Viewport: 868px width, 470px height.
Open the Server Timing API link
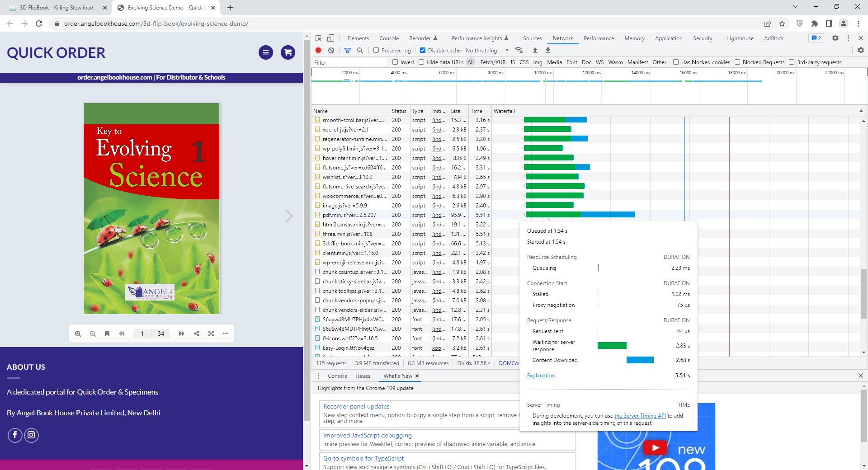640,416
